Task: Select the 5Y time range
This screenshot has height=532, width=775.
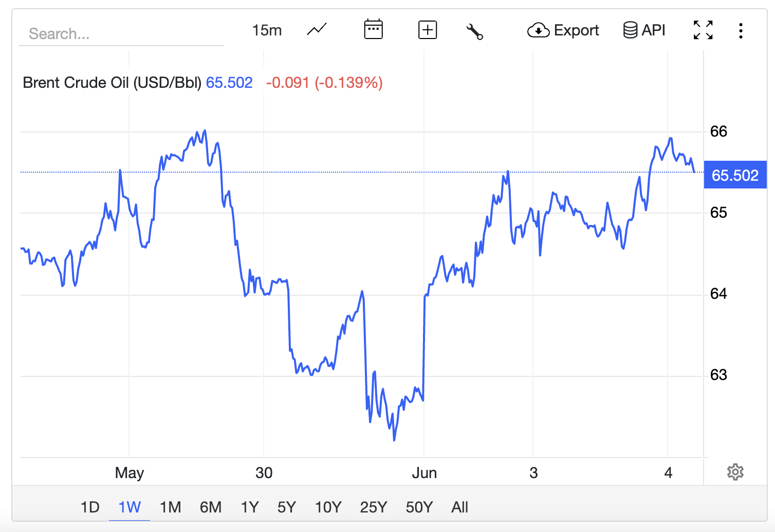Action: pyautogui.click(x=287, y=507)
